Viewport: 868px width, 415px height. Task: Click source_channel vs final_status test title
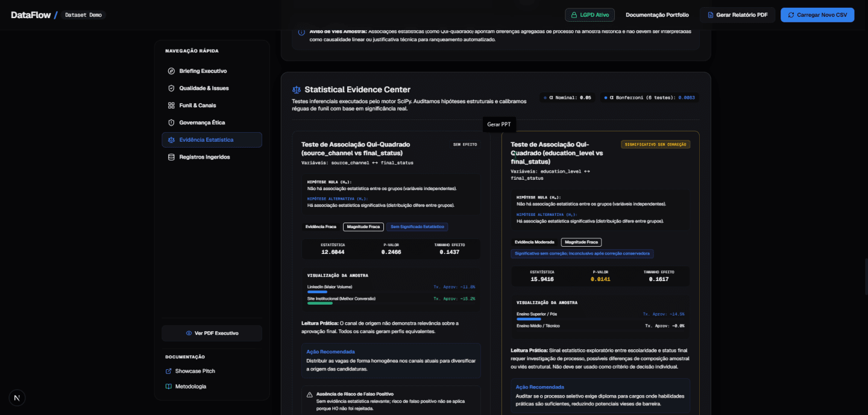coord(356,148)
